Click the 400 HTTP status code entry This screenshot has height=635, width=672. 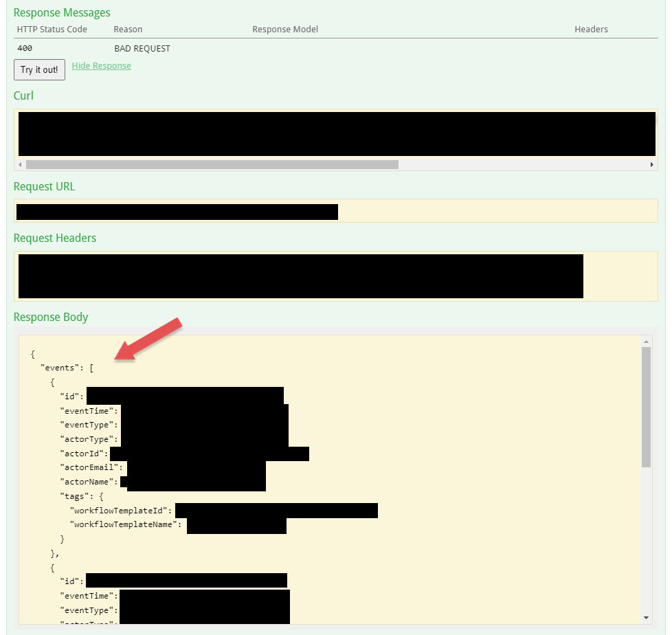click(27, 48)
